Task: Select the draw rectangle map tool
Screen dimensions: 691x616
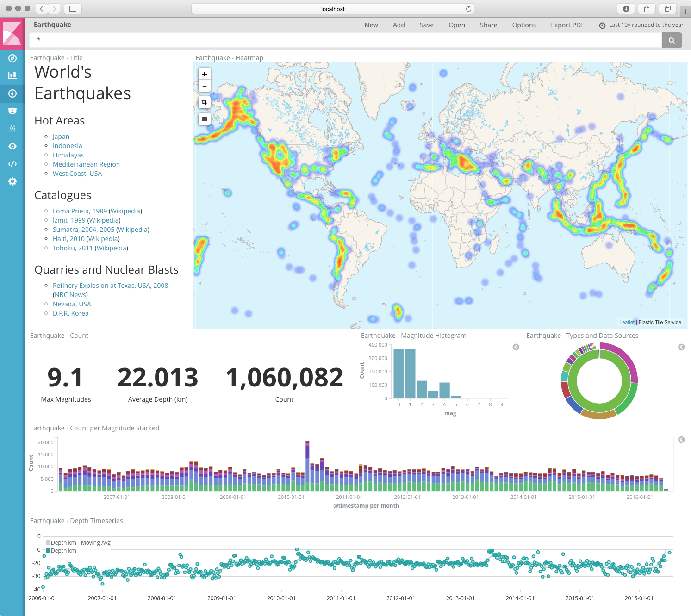Action: coord(205,119)
